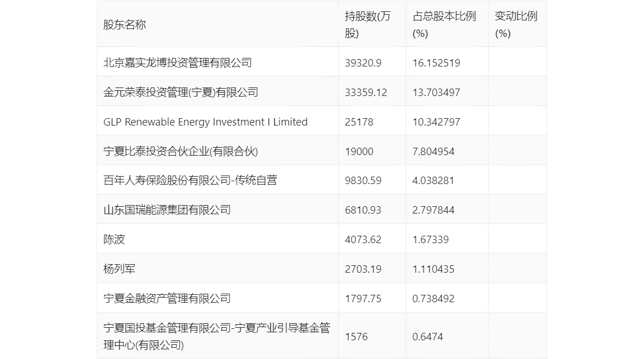Click GLP Renewable Energy Investment I Limited

point(206,122)
